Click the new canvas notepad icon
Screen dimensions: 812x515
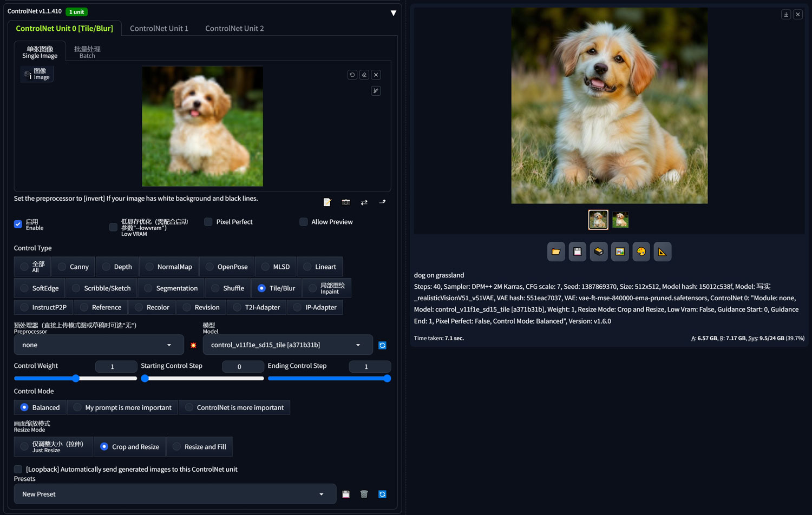click(327, 202)
